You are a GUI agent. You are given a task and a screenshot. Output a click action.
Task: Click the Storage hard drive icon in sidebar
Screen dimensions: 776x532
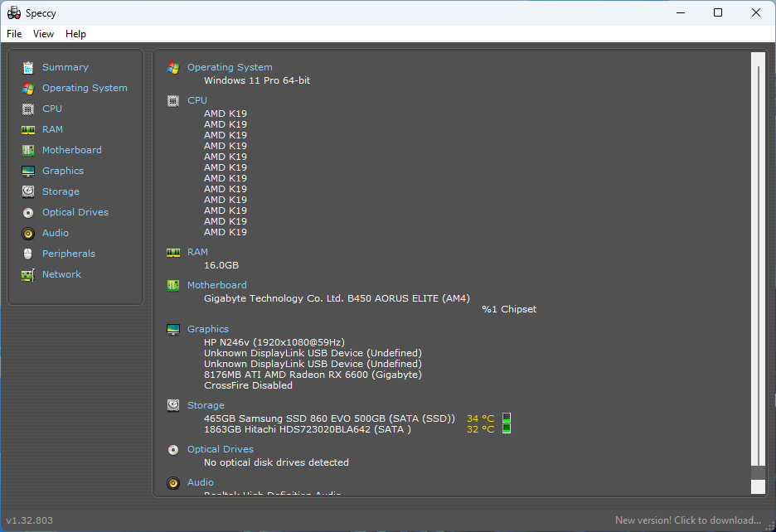(28, 191)
